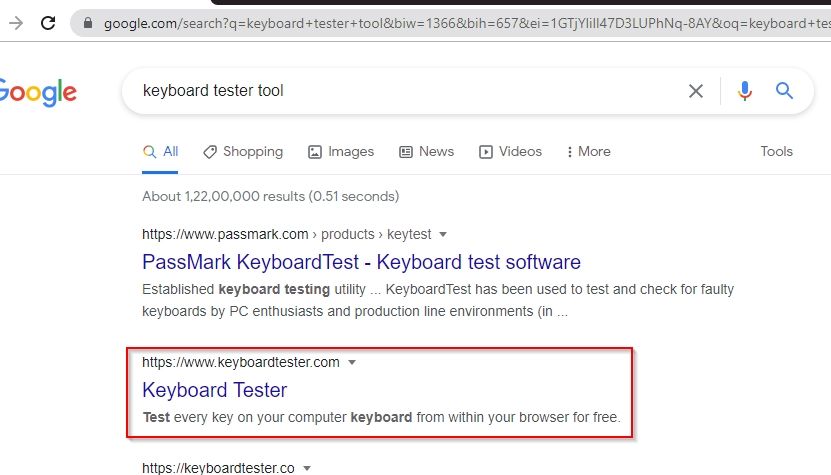831x475 pixels.
Task: Clear the search box with X icon
Action: coord(696,91)
